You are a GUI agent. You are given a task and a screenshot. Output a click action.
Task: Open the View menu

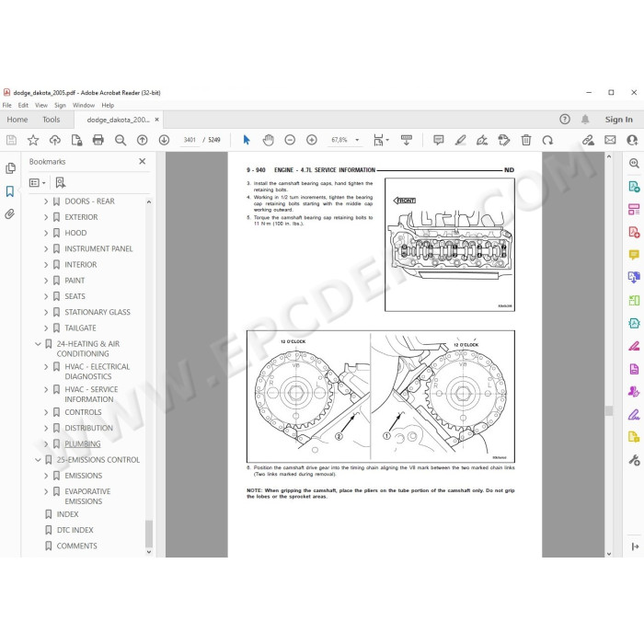coord(41,105)
